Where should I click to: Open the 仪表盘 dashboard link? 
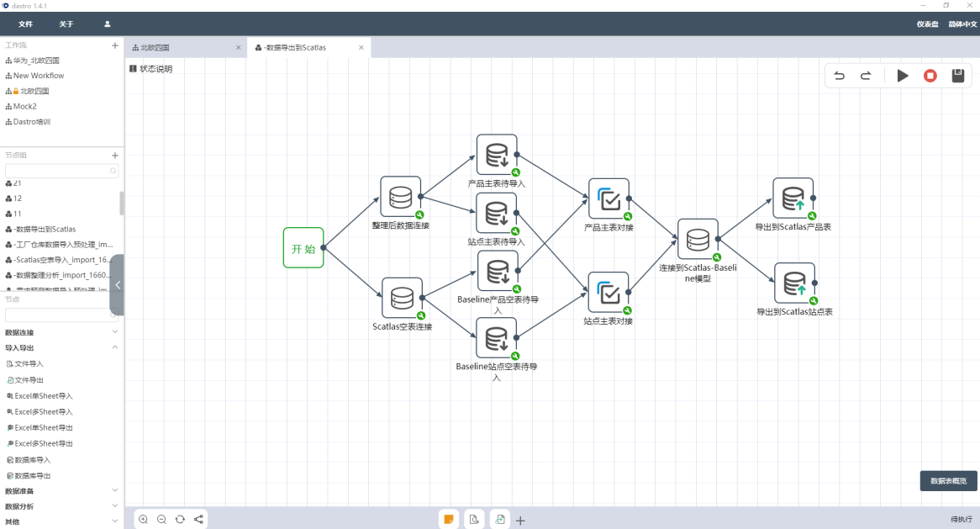[x=928, y=24]
